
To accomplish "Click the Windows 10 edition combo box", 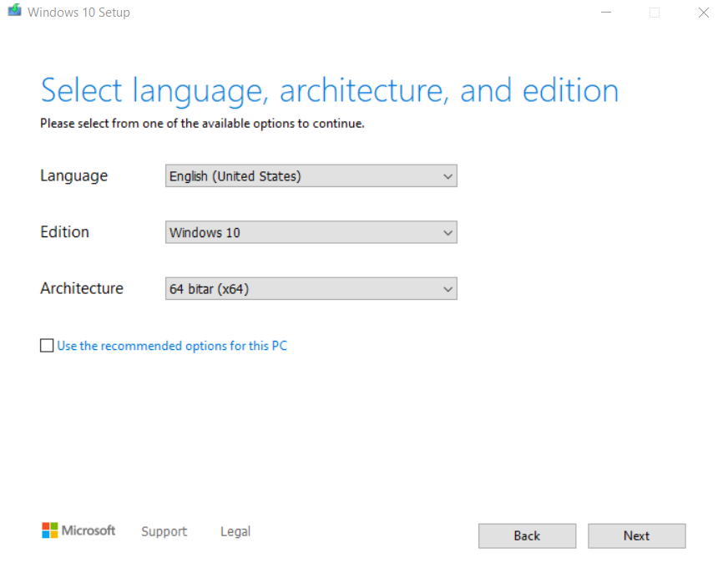I will pos(301,232).
